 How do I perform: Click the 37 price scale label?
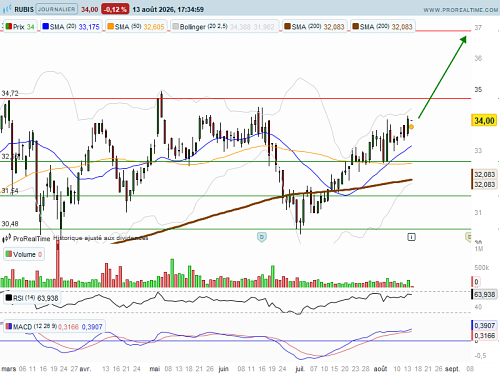[x=478, y=28]
